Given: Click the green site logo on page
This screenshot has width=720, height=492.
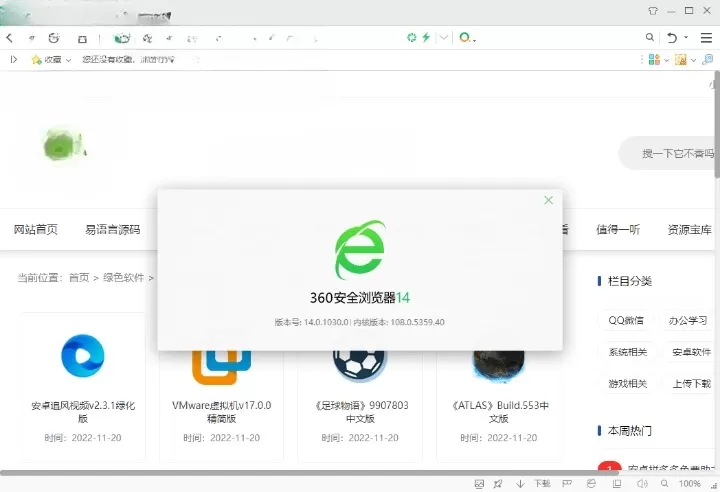Looking at the screenshot, I should coord(64,145).
